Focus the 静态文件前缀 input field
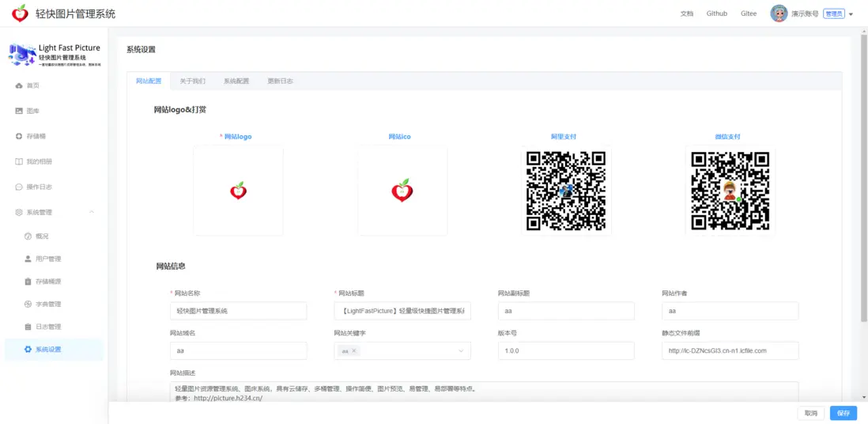This screenshot has width=868, height=424. pos(730,351)
